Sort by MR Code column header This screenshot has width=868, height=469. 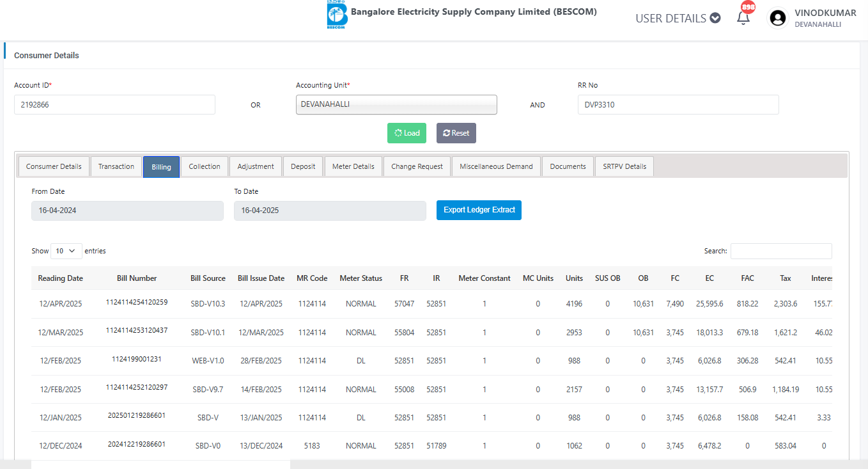click(x=312, y=278)
